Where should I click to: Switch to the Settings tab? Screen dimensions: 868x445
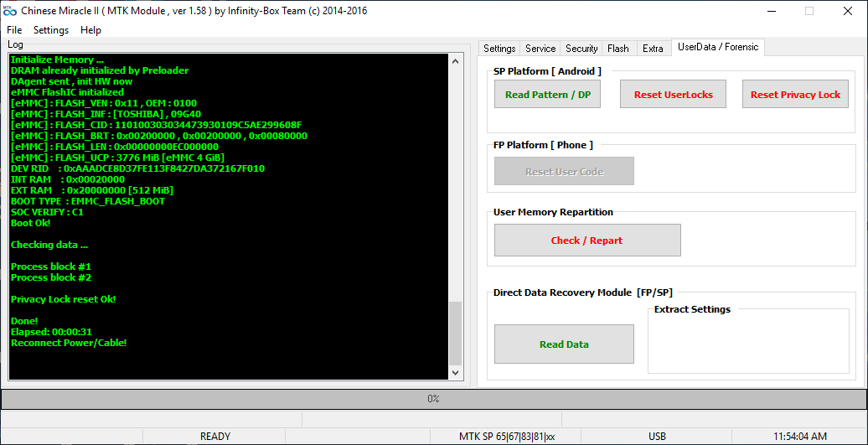pos(499,49)
